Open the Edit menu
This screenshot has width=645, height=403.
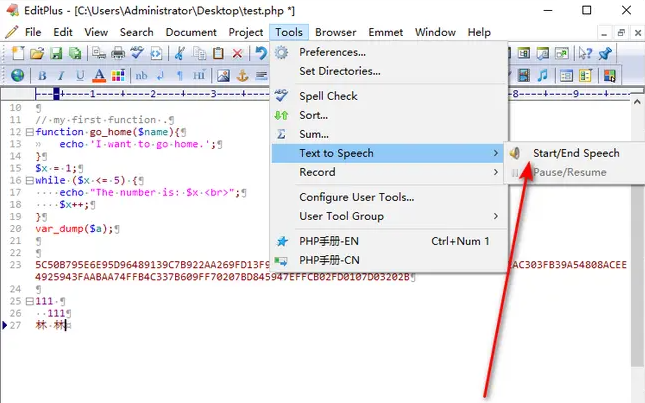63,32
